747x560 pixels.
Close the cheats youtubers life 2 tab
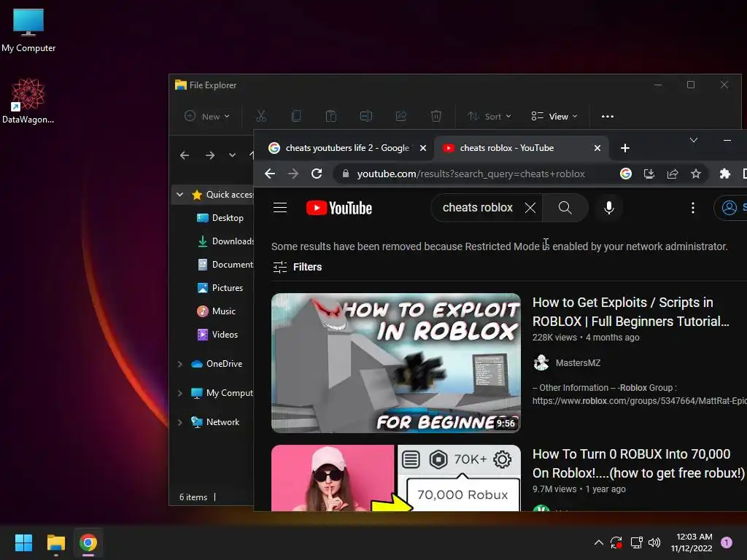click(423, 148)
